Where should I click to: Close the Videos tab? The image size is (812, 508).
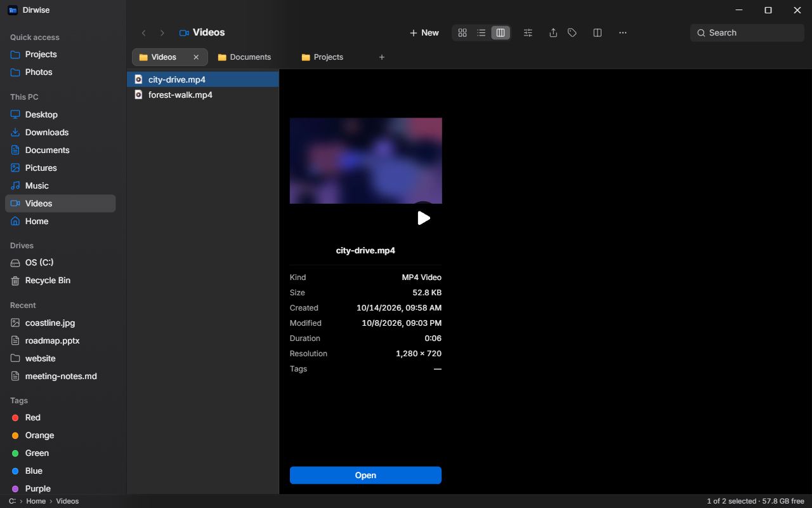click(196, 57)
